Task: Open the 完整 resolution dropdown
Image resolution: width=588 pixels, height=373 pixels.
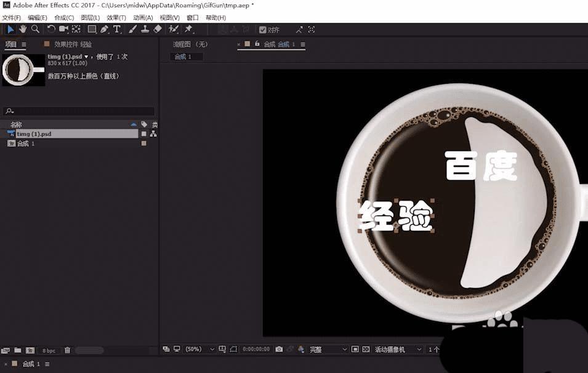Action: (x=329, y=350)
